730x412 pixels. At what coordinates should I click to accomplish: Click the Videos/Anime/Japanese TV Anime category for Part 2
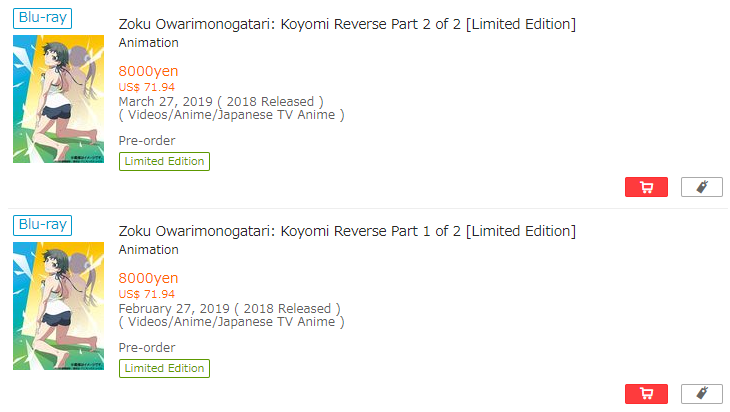click(231, 115)
